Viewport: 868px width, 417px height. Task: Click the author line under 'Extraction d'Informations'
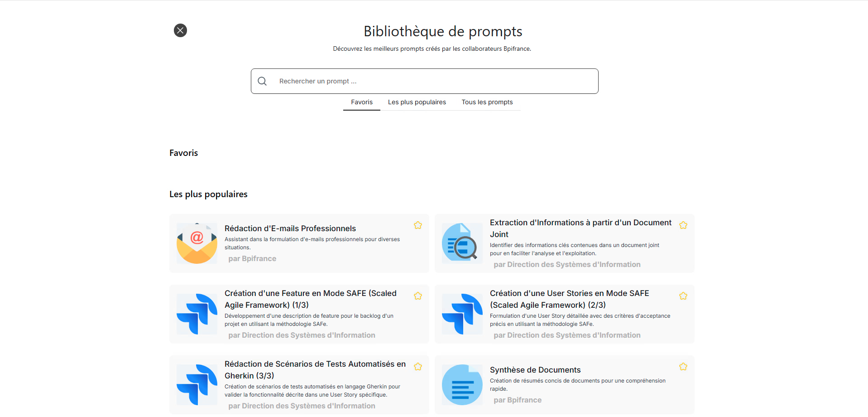coord(567,264)
